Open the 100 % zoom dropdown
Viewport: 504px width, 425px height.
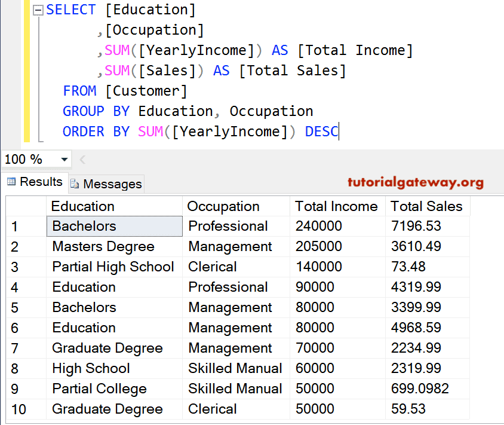pyautogui.click(x=64, y=160)
